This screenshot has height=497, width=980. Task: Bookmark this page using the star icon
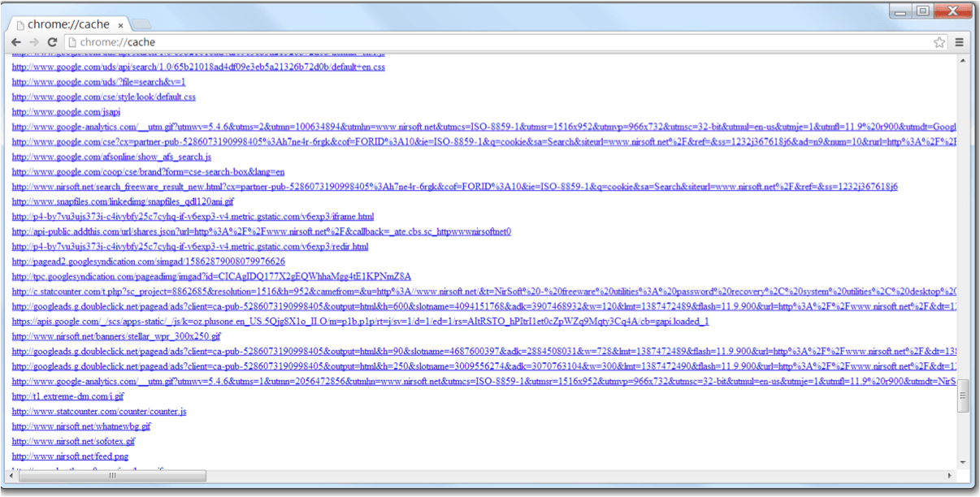pyautogui.click(x=939, y=41)
